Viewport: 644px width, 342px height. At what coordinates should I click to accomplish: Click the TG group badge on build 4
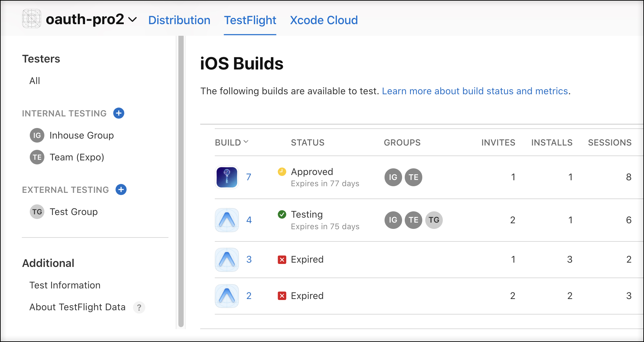pyautogui.click(x=434, y=220)
